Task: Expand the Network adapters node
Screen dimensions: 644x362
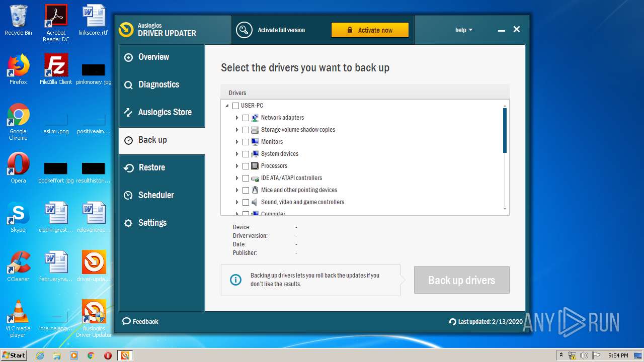Action: [x=237, y=118]
